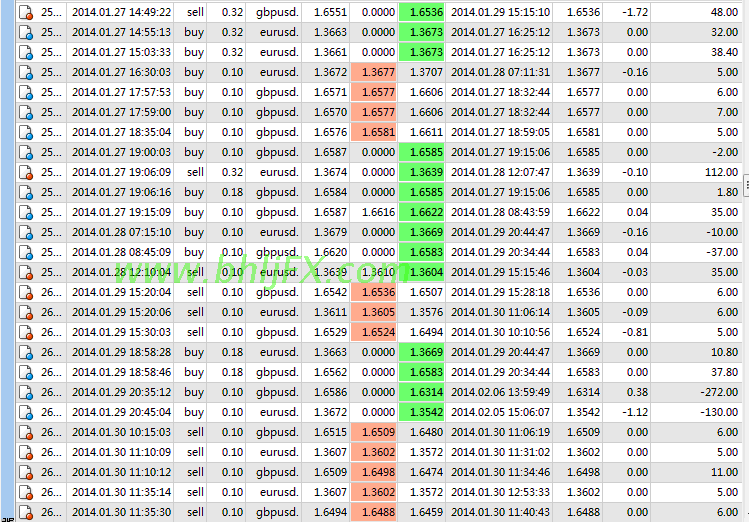Select the orange 1.6488 stop-loss cell
The image size is (749, 522).
373,512
